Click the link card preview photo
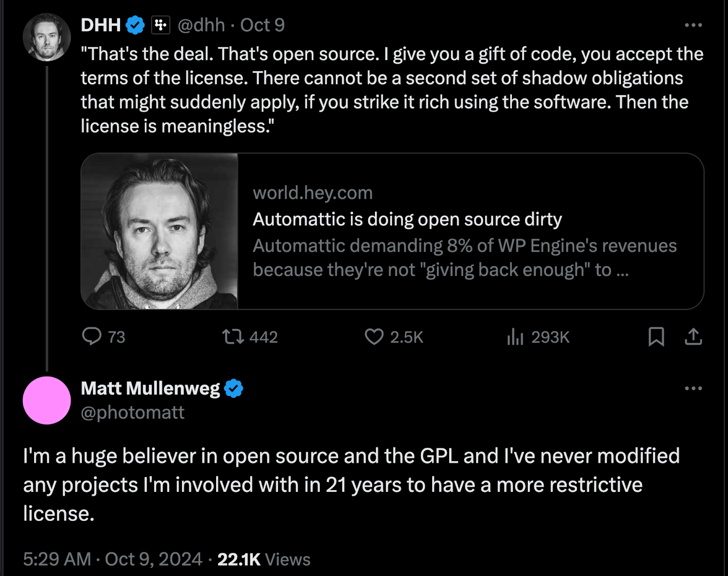 160,231
